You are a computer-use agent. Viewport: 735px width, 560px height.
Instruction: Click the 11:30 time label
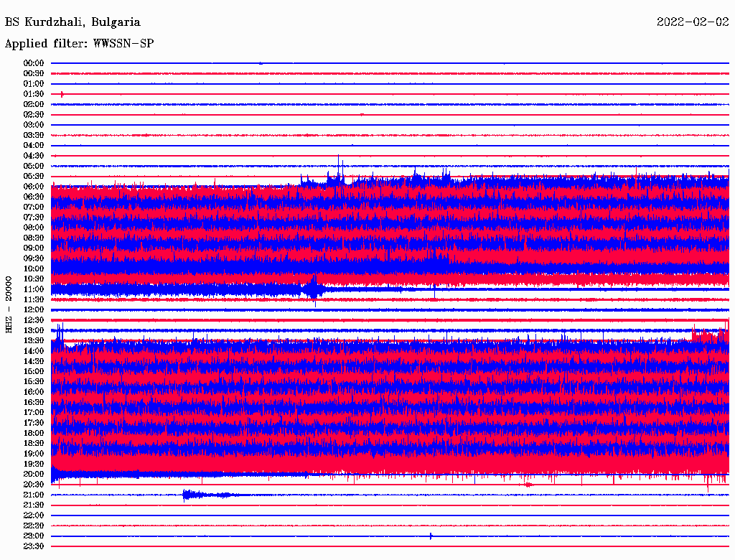pyautogui.click(x=34, y=299)
